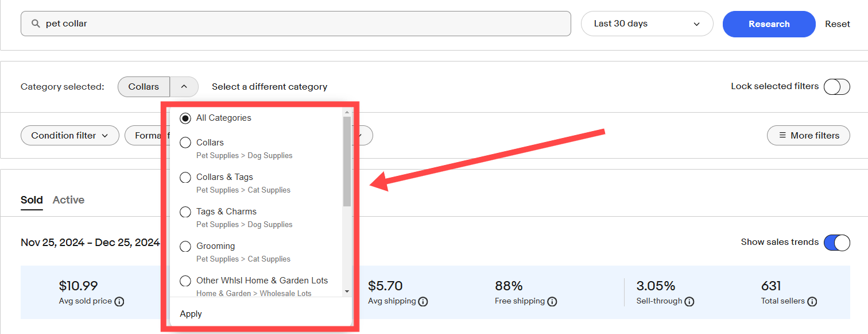Choose Collars under Dog Supplies
Screen dimensions: 868x334
[x=185, y=143]
